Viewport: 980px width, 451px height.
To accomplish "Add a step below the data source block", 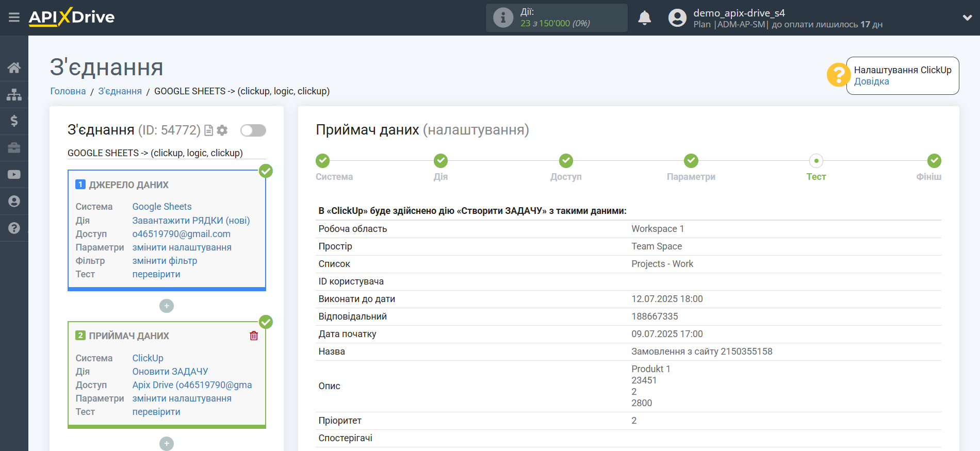I will pyautogui.click(x=167, y=306).
